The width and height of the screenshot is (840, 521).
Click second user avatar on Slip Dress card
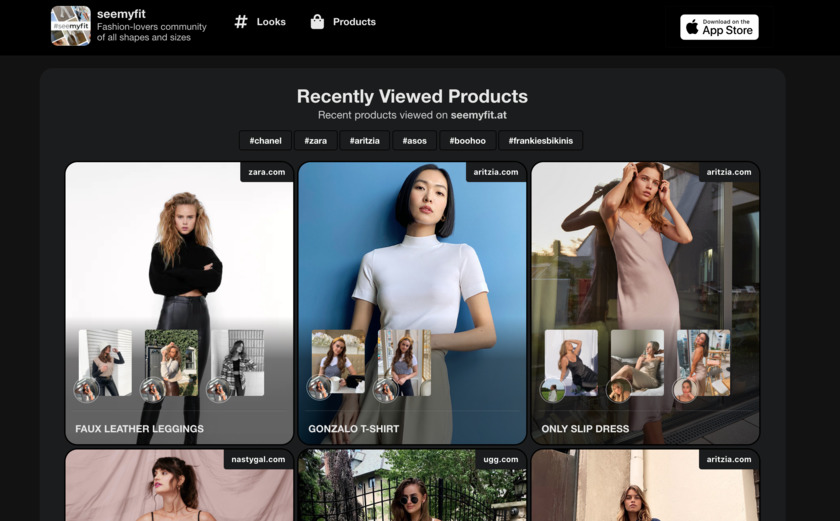(x=618, y=390)
